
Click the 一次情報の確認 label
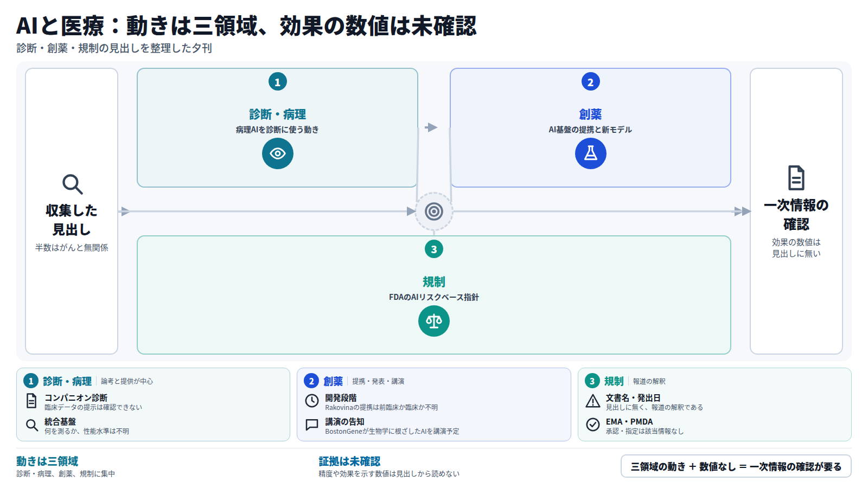click(x=796, y=215)
